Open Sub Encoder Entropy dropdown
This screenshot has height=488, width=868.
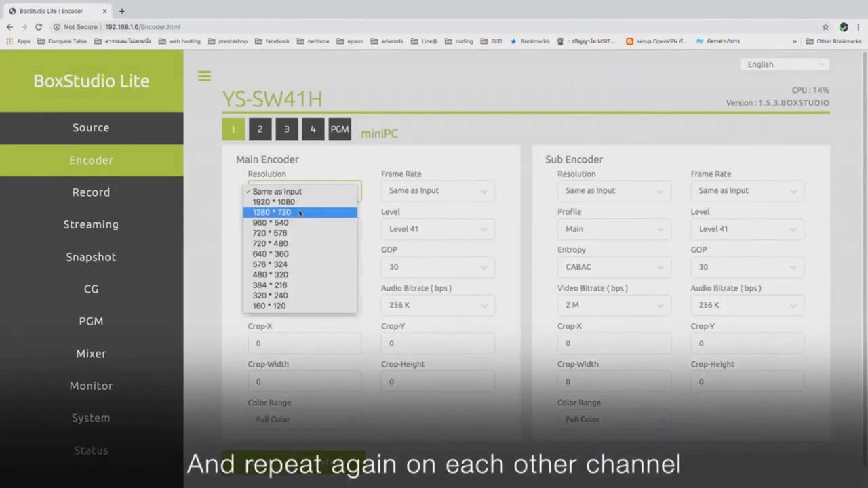tap(614, 267)
